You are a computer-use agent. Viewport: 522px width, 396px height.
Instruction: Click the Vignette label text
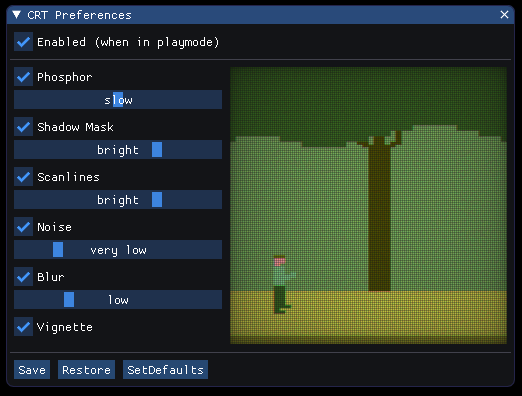65,327
